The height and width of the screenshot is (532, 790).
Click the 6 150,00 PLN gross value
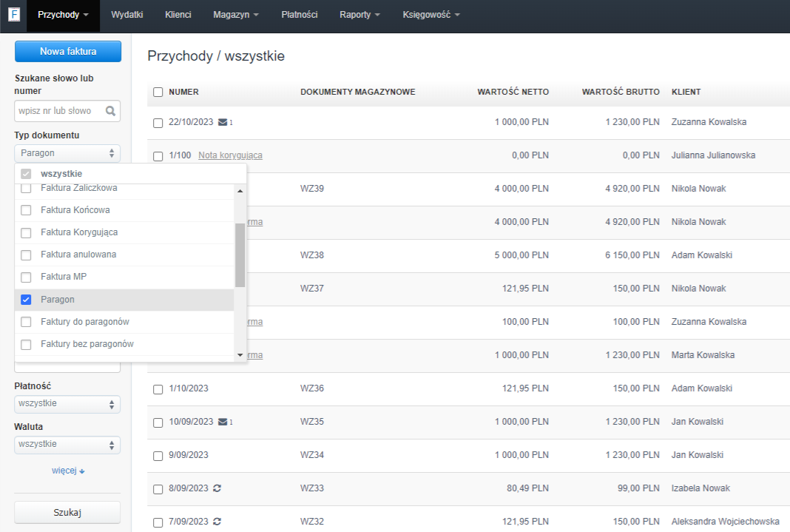[x=632, y=255]
